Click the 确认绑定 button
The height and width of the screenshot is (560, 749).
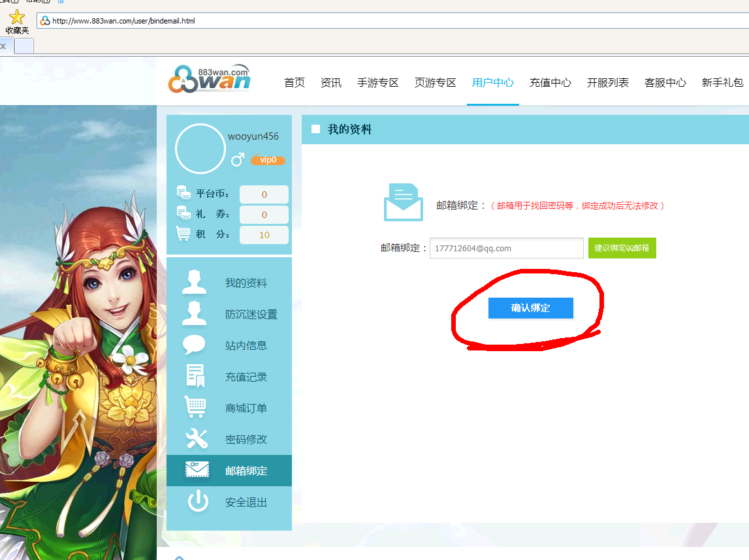(531, 308)
